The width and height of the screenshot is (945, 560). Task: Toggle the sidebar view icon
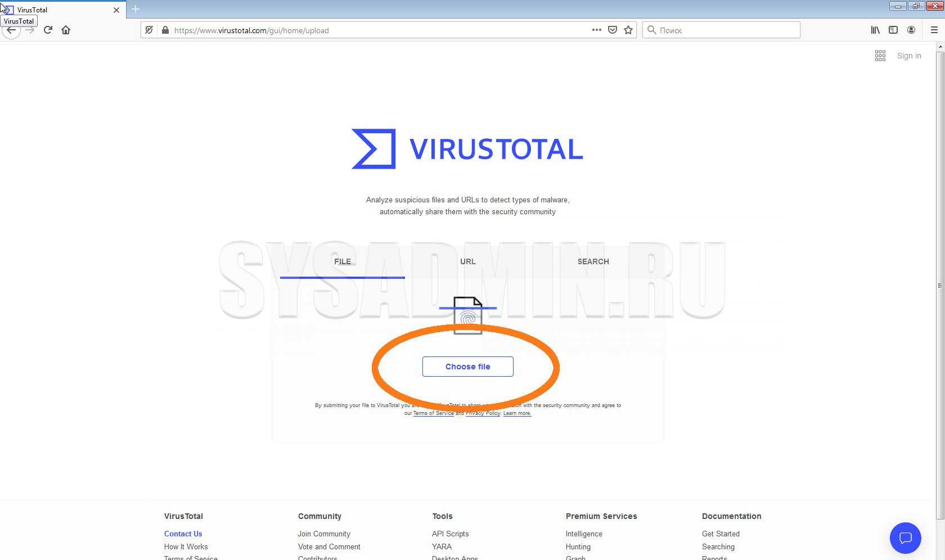pos(893,30)
